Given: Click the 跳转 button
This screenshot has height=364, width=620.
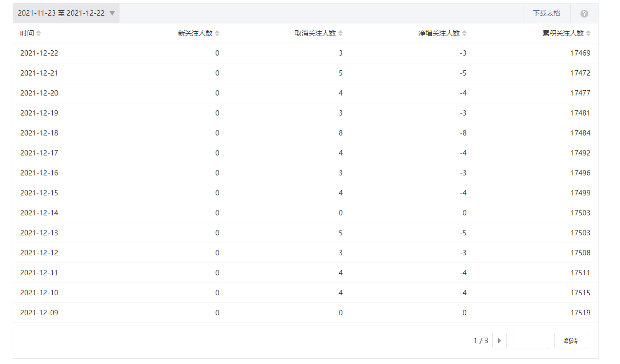Looking at the screenshot, I should pyautogui.click(x=571, y=341).
